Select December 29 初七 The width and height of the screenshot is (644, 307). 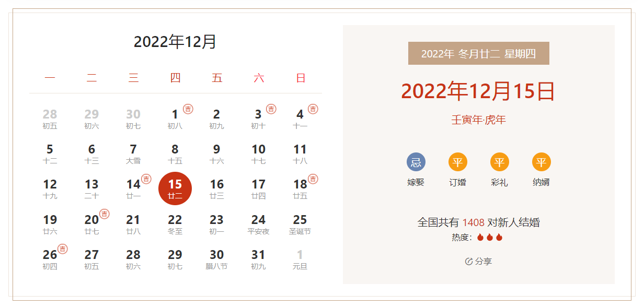pyautogui.click(x=175, y=259)
